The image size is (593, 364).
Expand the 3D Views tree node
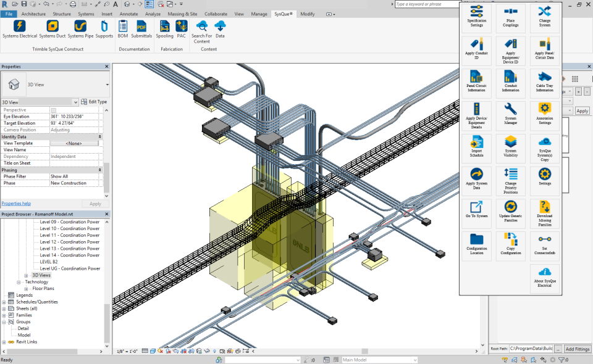26,275
